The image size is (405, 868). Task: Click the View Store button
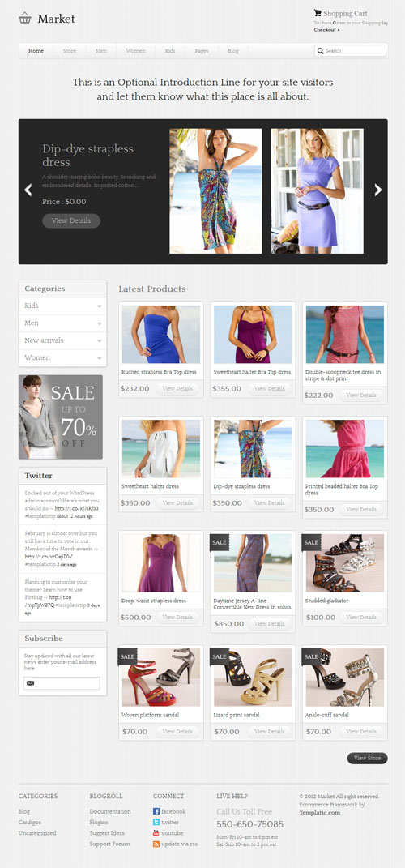click(x=368, y=758)
